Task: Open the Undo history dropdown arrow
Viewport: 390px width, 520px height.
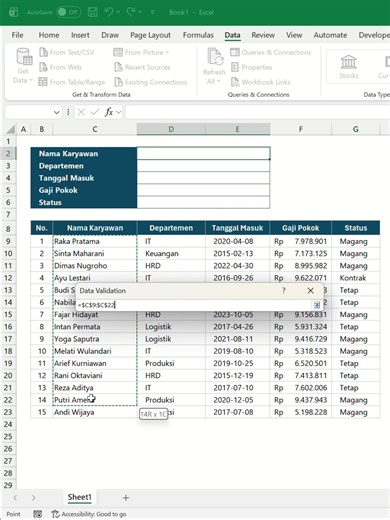Action: [118, 12]
